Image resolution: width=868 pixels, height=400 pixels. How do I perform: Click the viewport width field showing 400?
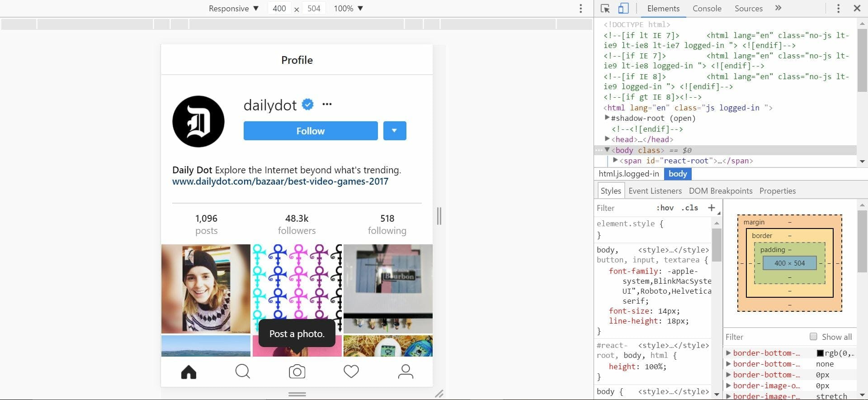279,9
